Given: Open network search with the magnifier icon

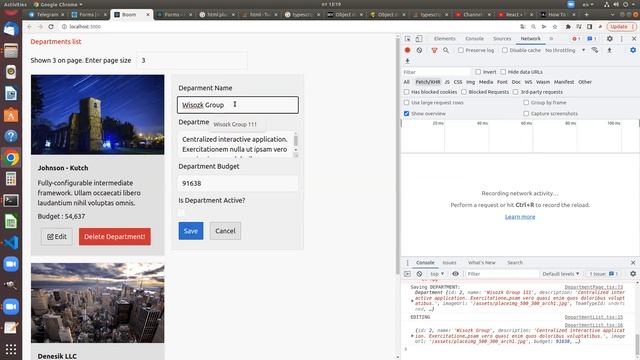Looking at the screenshot, I should click(446, 50).
